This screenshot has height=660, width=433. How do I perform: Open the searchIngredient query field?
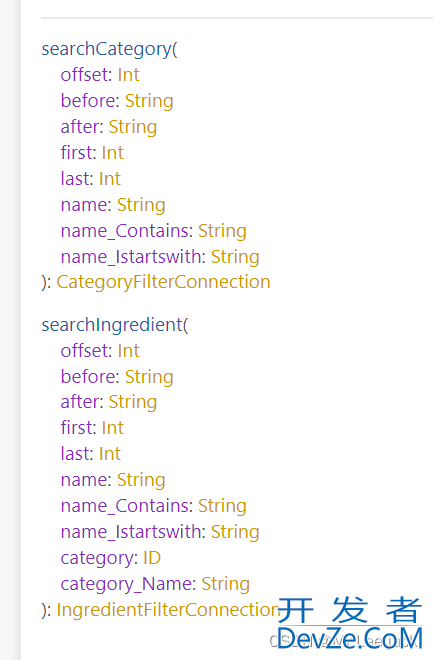pos(112,325)
